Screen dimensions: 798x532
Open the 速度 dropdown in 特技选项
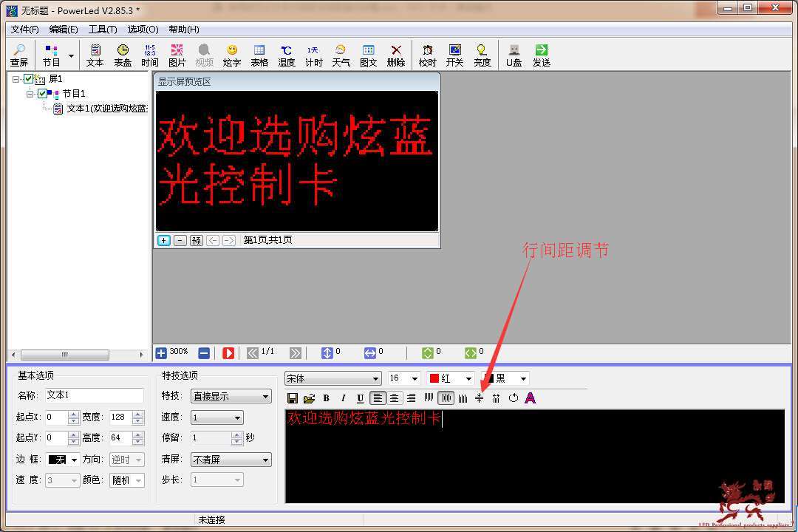pos(217,418)
